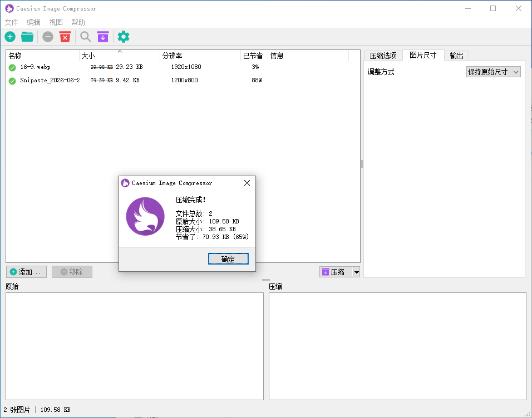Open the 视图 menu
Viewport: 532px width, 418px height.
(x=56, y=22)
